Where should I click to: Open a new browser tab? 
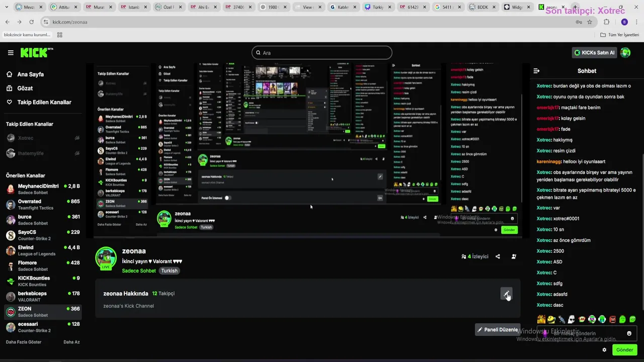[x=575, y=8]
